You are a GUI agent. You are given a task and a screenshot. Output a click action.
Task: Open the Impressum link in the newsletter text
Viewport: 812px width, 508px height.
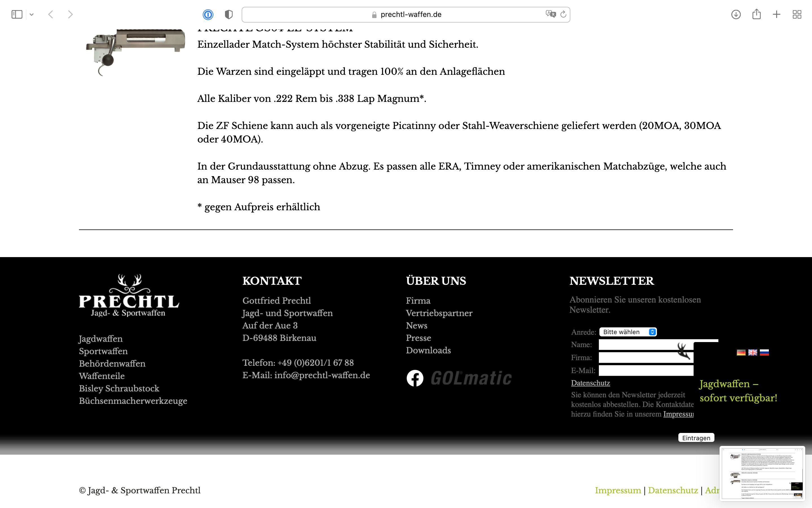[678, 414]
